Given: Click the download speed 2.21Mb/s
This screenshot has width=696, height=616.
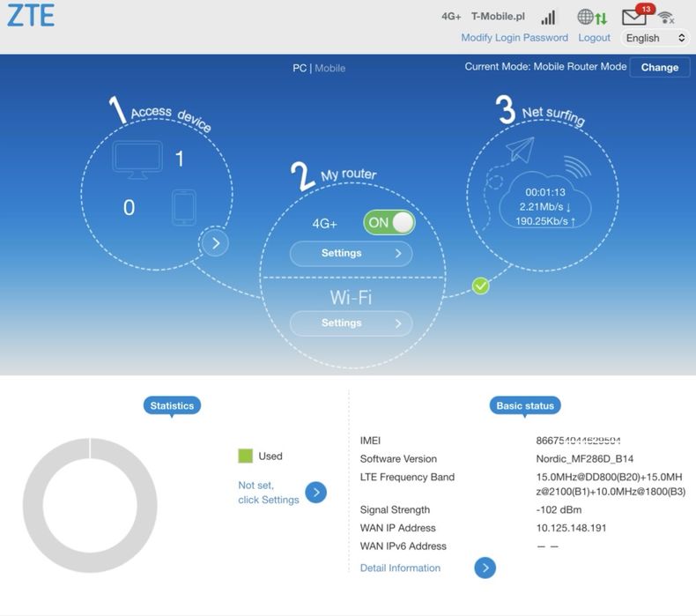Looking at the screenshot, I should 545,206.
